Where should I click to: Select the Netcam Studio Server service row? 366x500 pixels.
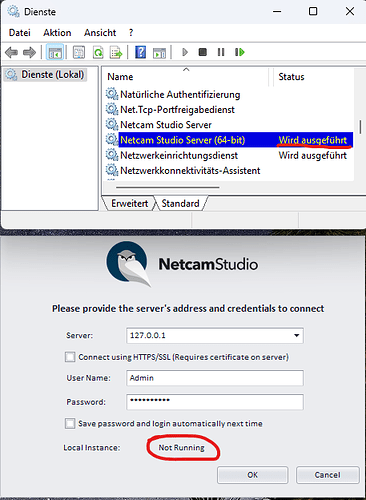(166, 125)
